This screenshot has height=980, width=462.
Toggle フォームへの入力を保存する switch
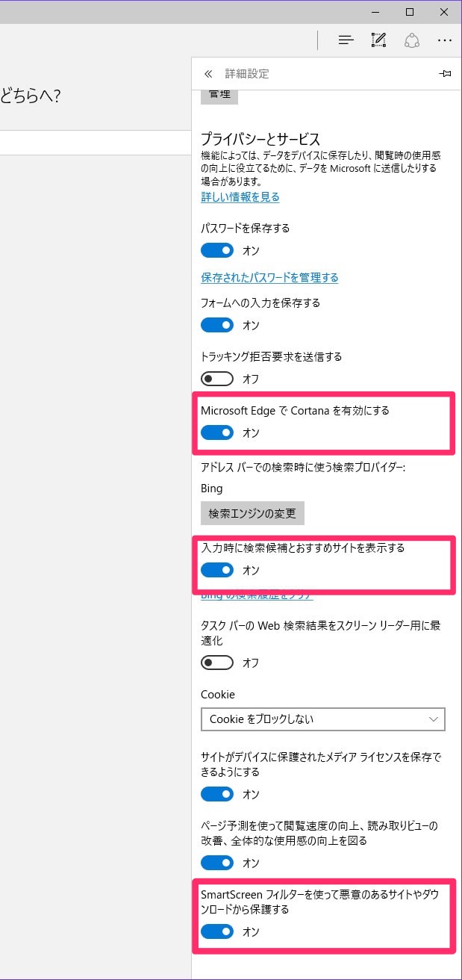click(217, 325)
